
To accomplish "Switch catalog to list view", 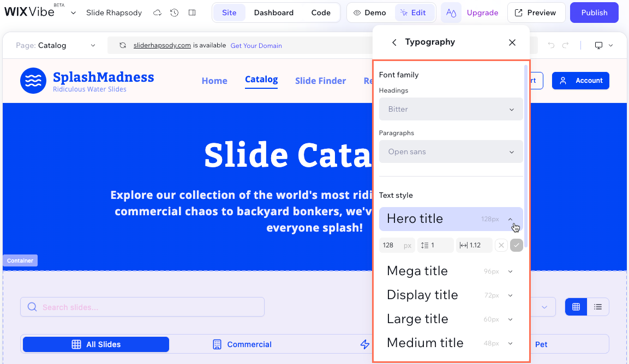I will [x=598, y=307].
